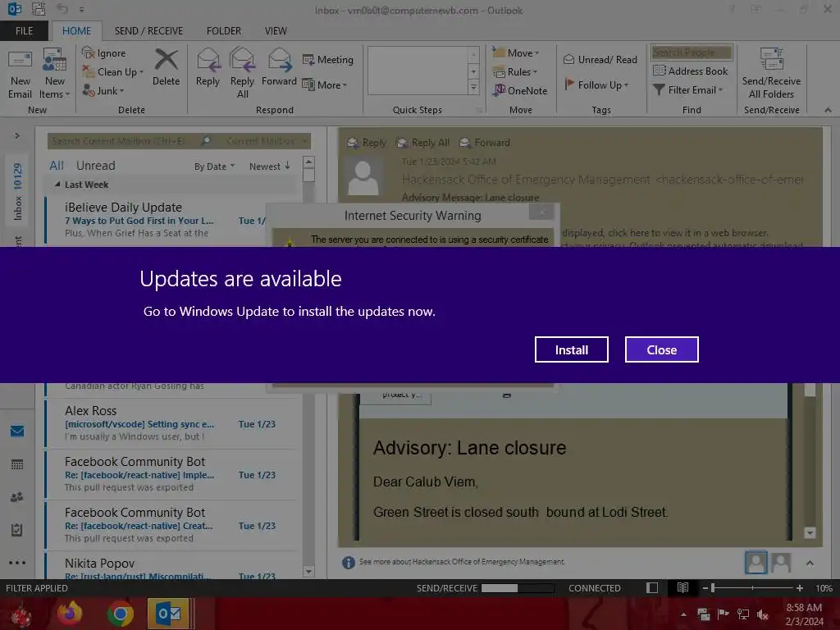Switch to Reading view in status bar
This screenshot has width=840, height=630.
(x=682, y=588)
